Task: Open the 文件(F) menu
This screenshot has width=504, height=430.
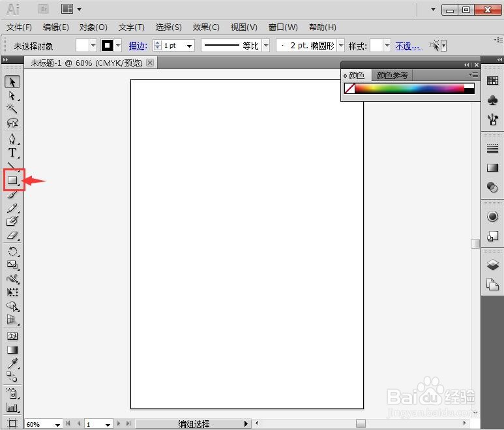Action: pos(19,27)
